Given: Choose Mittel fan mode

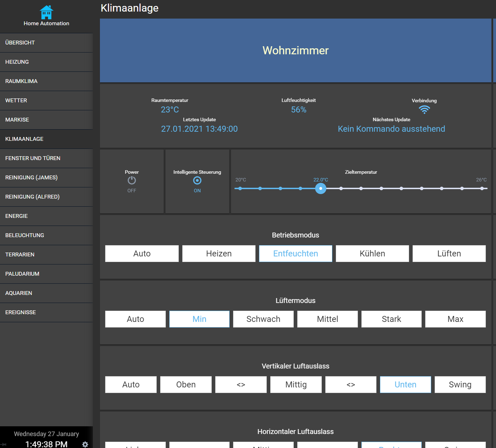Looking at the screenshot, I should pos(327,319).
